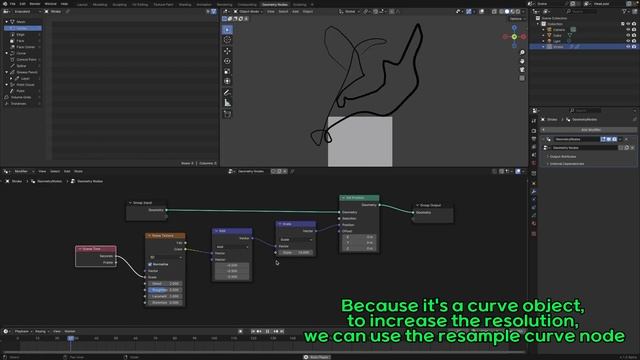Click the Add menu in 3D viewport header
640x360 pixels.
click(x=296, y=11)
